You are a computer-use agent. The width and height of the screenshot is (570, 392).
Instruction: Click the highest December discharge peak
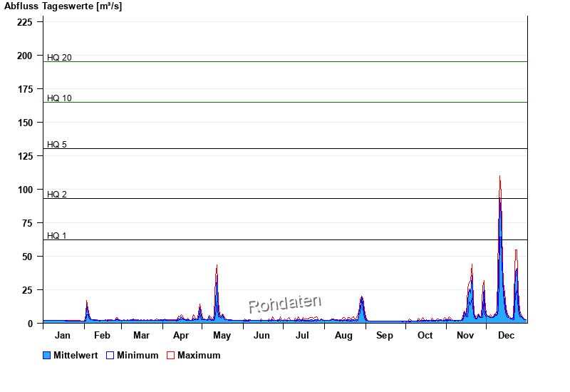499,178
